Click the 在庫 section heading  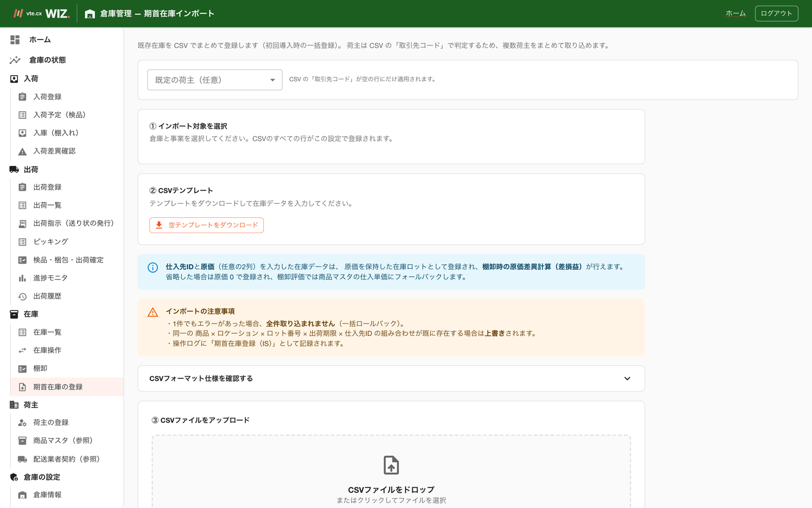[x=31, y=314]
